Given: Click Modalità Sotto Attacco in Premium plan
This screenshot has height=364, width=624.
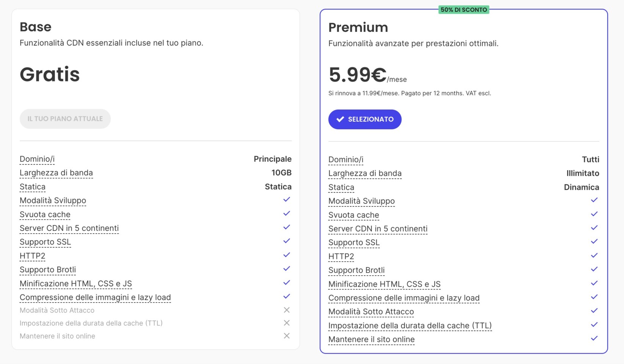Looking at the screenshot, I should [x=371, y=312].
